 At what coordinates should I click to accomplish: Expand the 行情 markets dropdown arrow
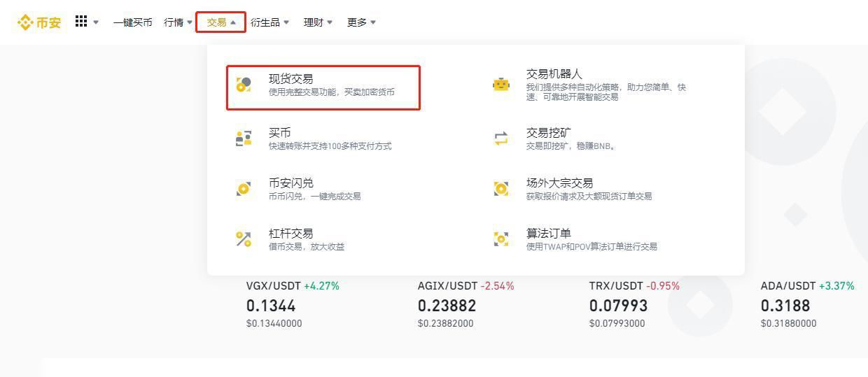tap(190, 22)
